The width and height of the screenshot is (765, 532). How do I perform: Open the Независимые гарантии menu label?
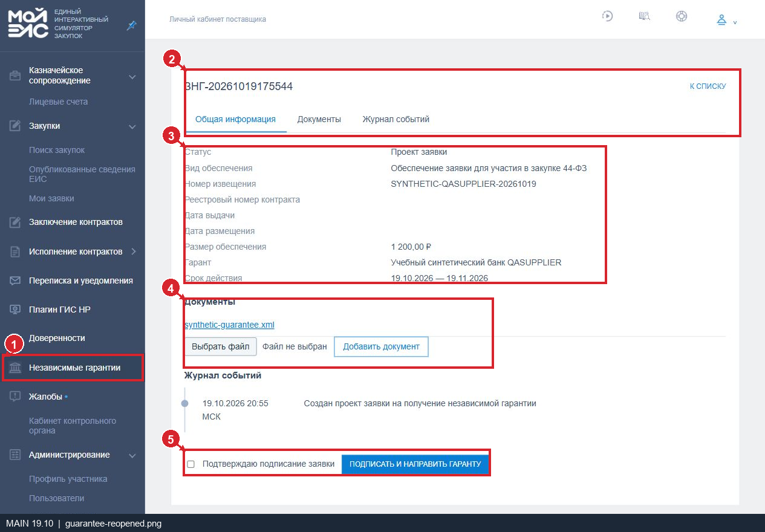(74, 367)
